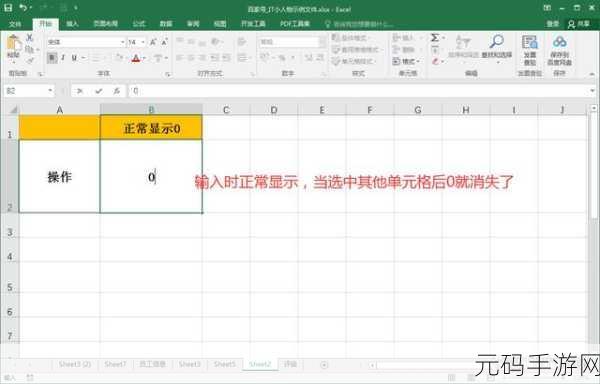This screenshot has width=600, height=384.
Task: Click the Insert cells button
Action: (x=404, y=38)
